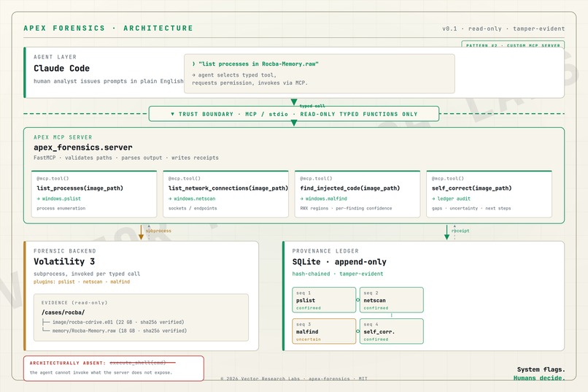Click the 'plugins: pslist · netscan · malfind' line
588x392 pixels.
(82, 282)
